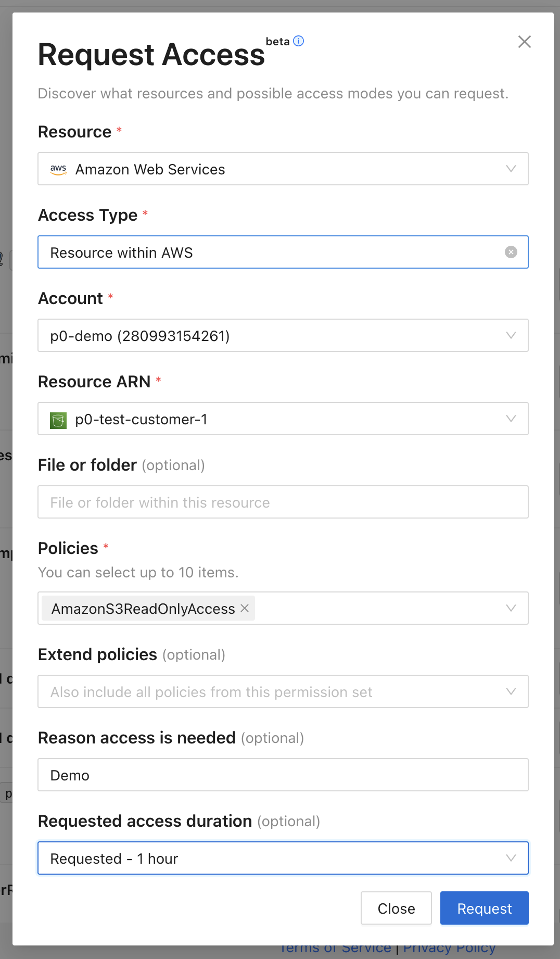
Task: Click the Close button
Action: pyautogui.click(x=396, y=908)
